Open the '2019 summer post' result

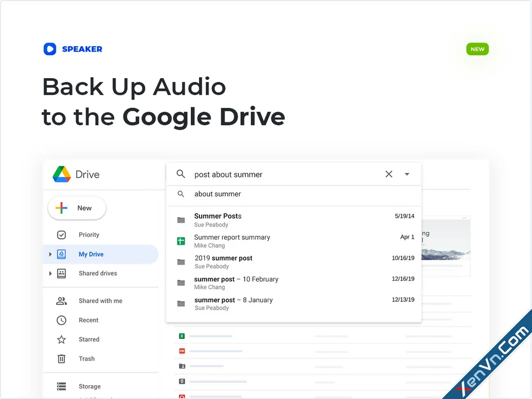294,262
